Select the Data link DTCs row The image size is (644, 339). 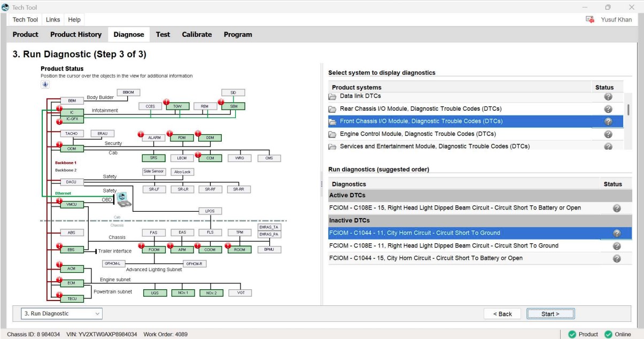[476, 96]
